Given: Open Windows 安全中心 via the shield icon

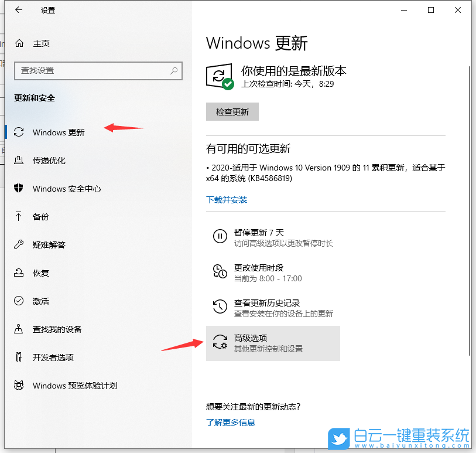Looking at the screenshot, I should pos(18,189).
